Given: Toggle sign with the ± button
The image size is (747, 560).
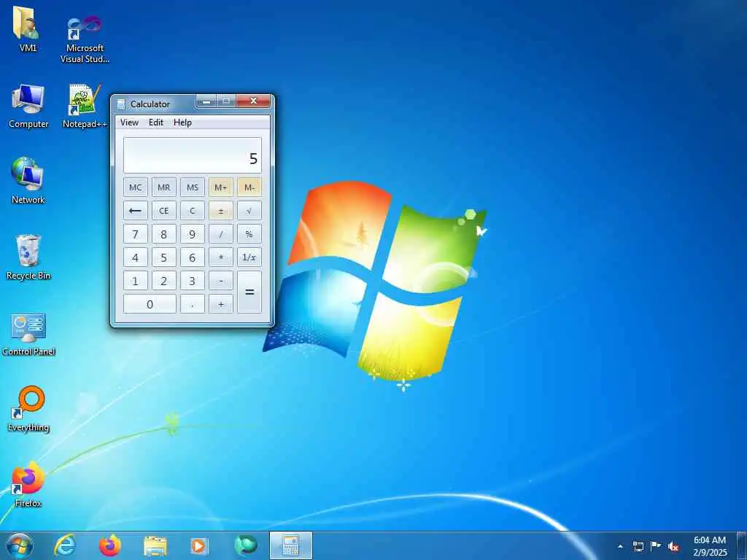Looking at the screenshot, I should point(220,211).
